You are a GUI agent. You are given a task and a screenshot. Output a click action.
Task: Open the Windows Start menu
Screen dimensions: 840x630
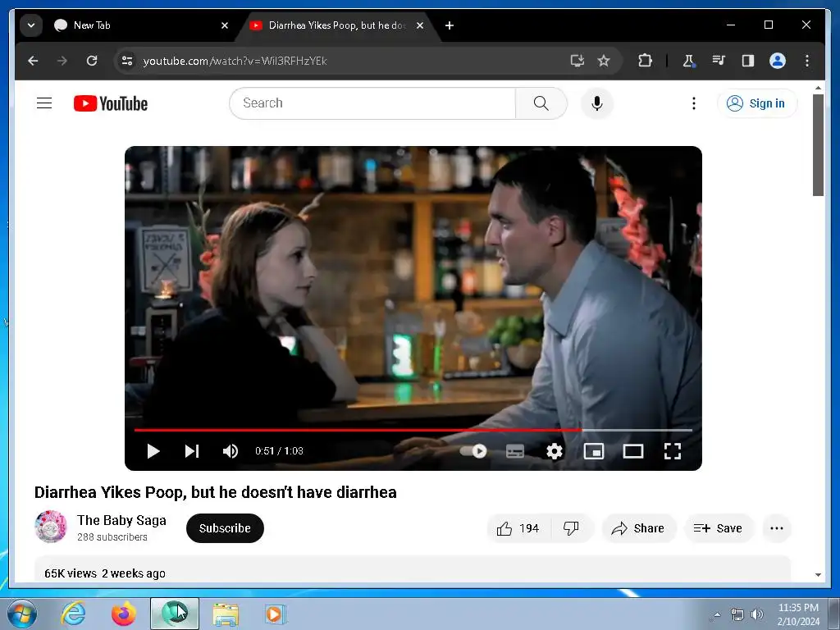pyautogui.click(x=22, y=614)
